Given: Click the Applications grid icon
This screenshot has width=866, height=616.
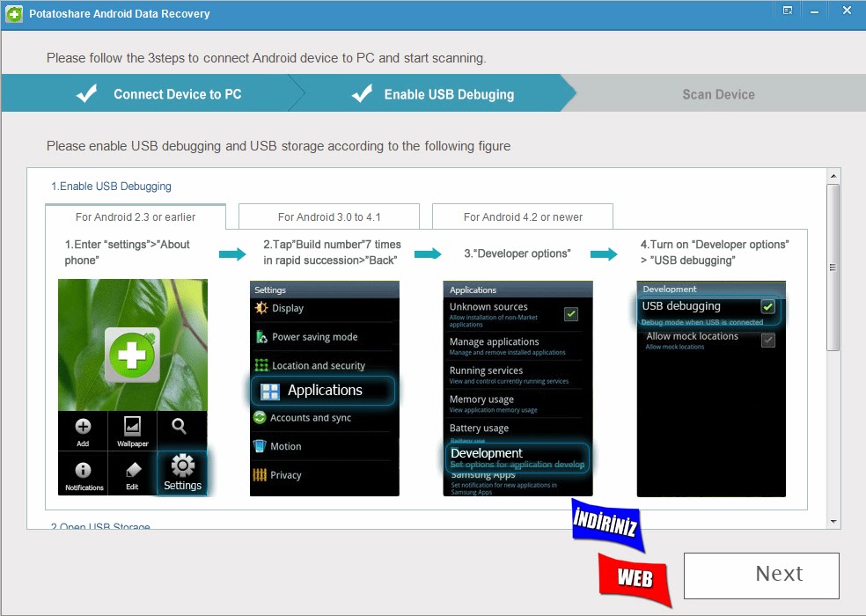Looking at the screenshot, I should click(x=270, y=391).
